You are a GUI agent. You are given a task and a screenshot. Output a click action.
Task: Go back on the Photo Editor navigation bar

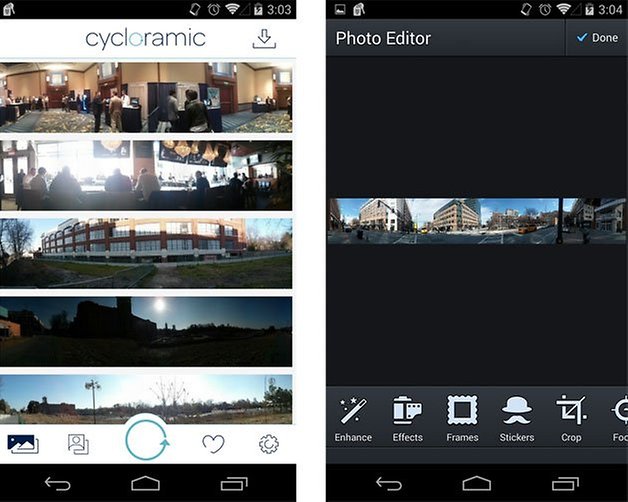[x=388, y=484]
